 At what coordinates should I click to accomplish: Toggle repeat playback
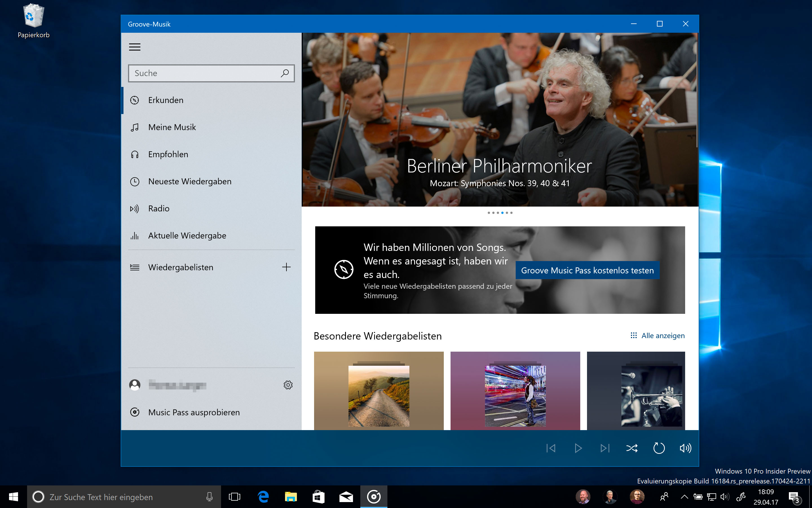(x=659, y=448)
